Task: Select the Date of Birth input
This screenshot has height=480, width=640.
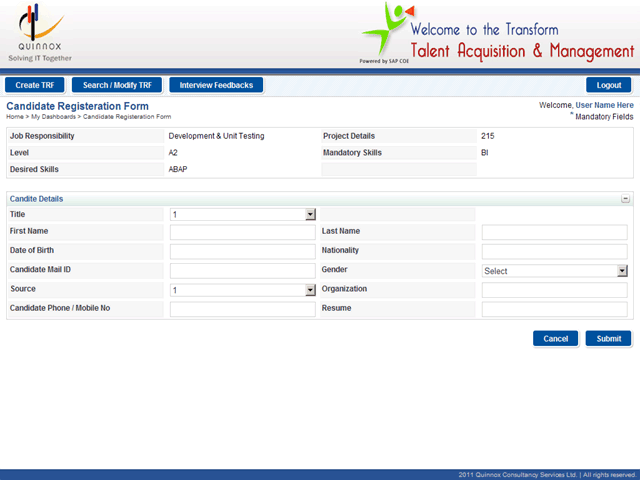Action: 242,252
